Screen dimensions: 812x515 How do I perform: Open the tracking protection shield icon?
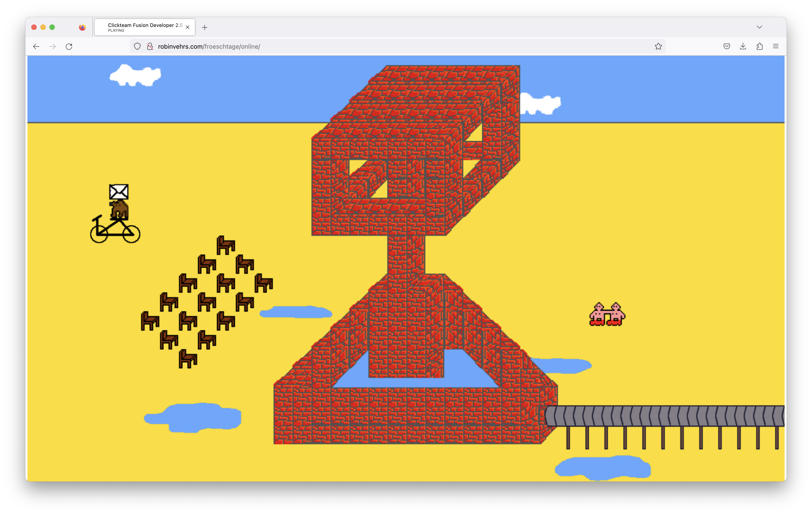[x=137, y=46]
